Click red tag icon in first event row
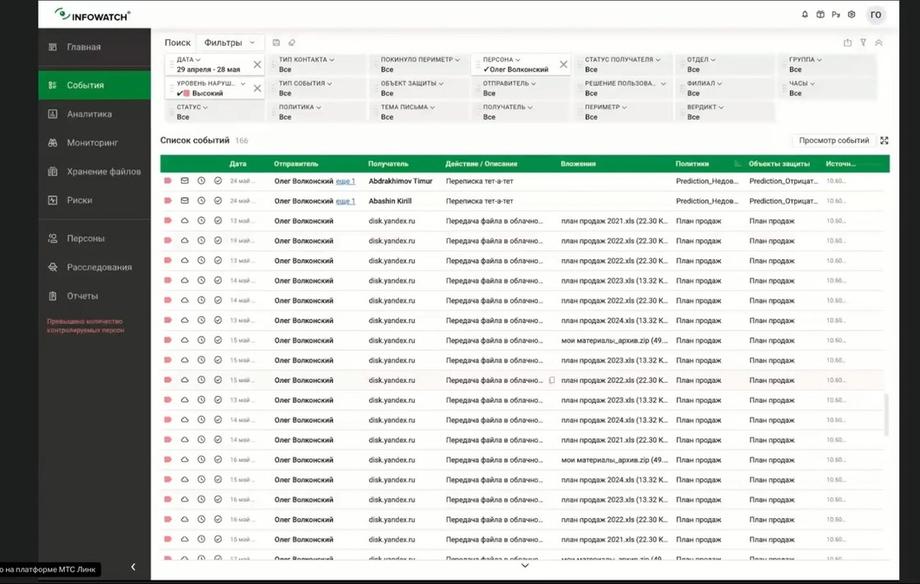 pyautogui.click(x=168, y=181)
